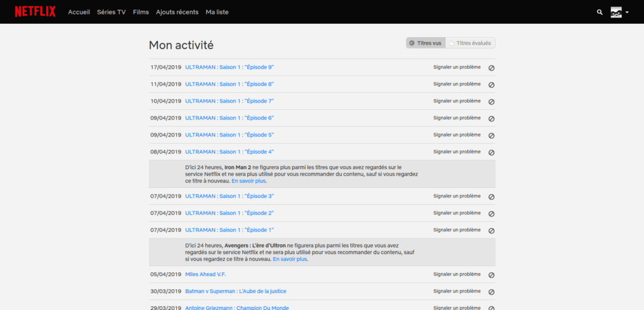The height and width of the screenshot is (310, 644).
Task: Signaler un problème for Épisode 8
Action: point(457,84)
